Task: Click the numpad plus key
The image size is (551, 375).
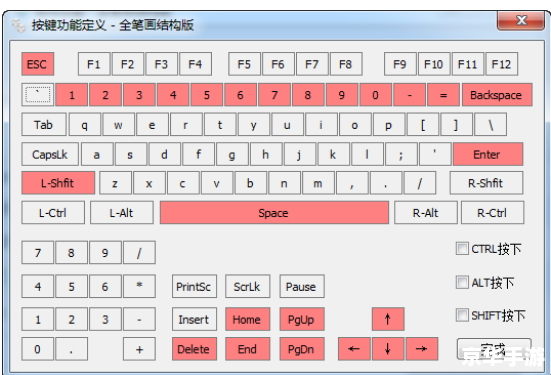Action: coord(140,349)
